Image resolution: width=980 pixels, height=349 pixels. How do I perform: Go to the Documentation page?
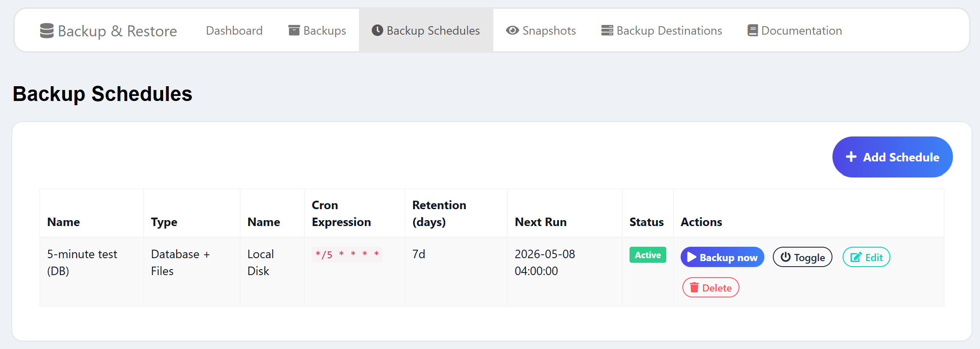pos(795,30)
